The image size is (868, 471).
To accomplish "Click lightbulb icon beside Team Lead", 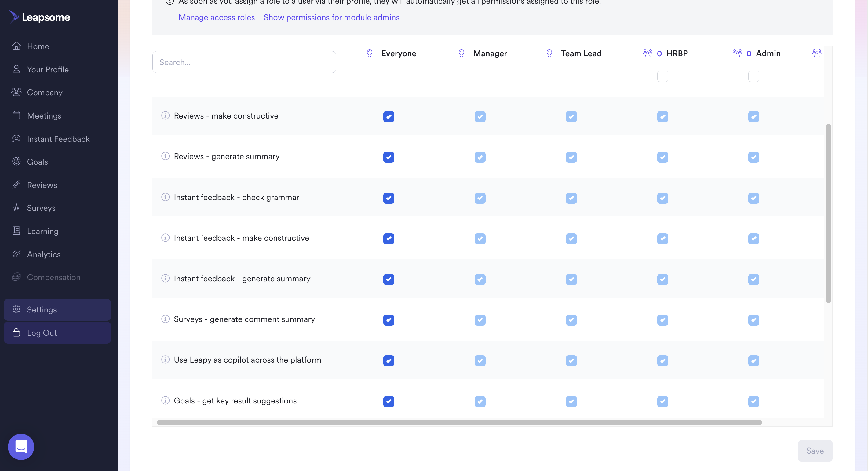I will 549,53.
